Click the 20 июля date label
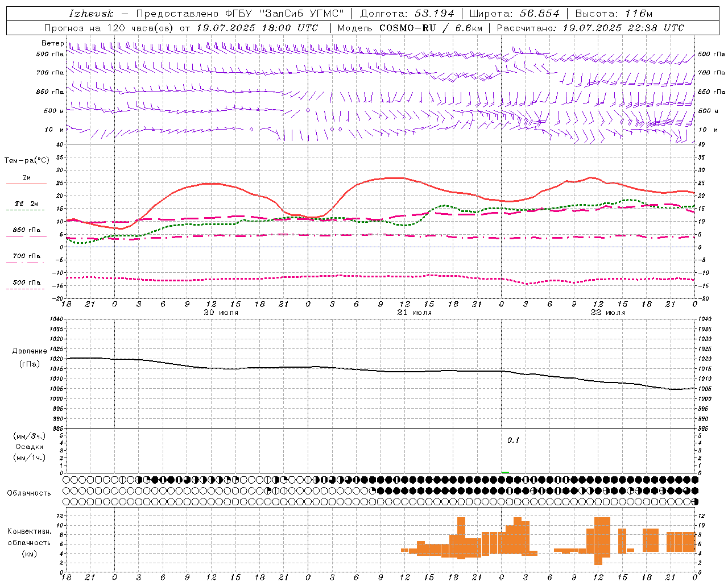The image size is (728, 582). pos(221,313)
